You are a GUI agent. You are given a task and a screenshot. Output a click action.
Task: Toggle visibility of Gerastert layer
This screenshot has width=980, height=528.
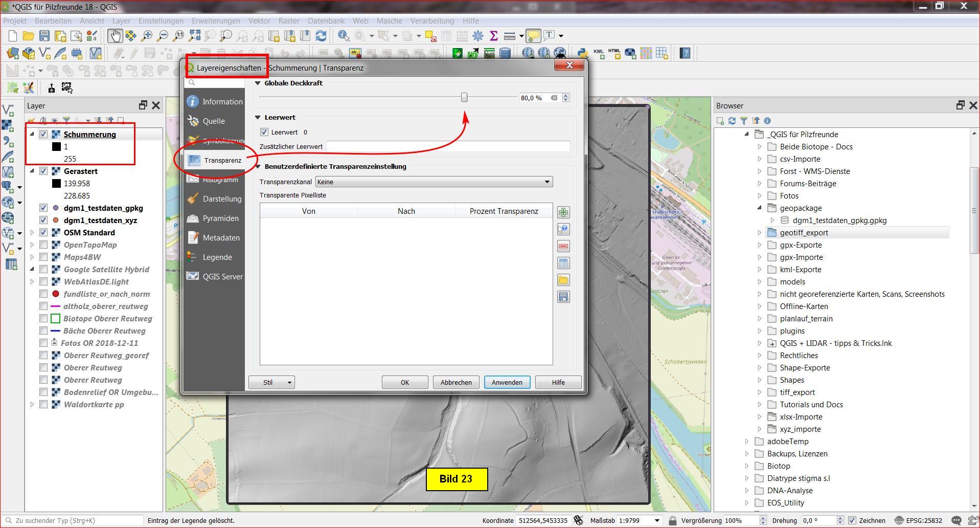(x=43, y=171)
